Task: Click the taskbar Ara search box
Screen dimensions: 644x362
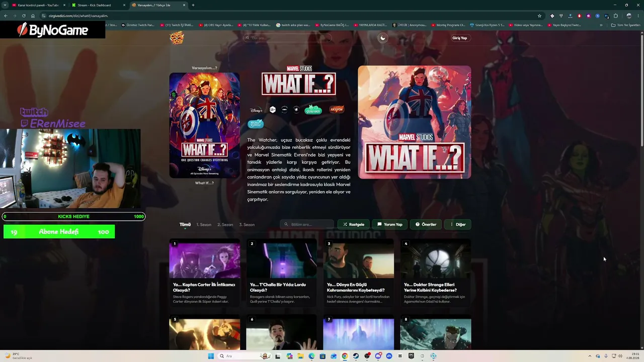Action: pos(245,356)
